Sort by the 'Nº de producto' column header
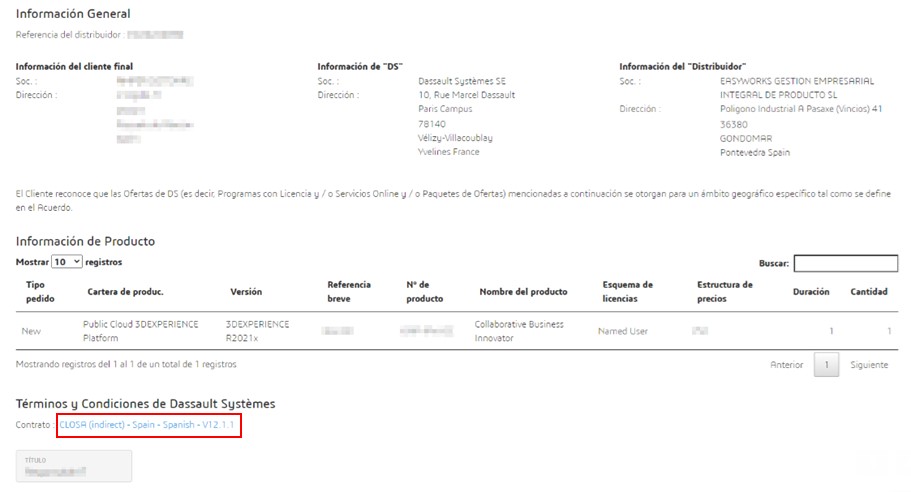Screen dimensions: 911x492 [425, 292]
